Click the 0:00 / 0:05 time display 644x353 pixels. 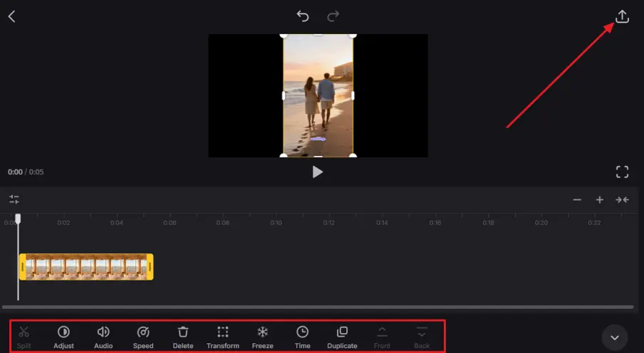tap(26, 172)
